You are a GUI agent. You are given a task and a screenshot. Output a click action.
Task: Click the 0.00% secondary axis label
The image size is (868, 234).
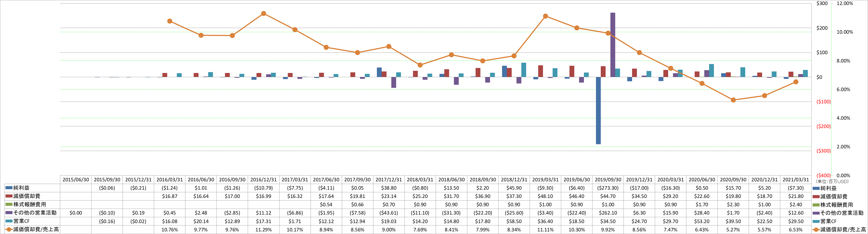pyautogui.click(x=843, y=175)
